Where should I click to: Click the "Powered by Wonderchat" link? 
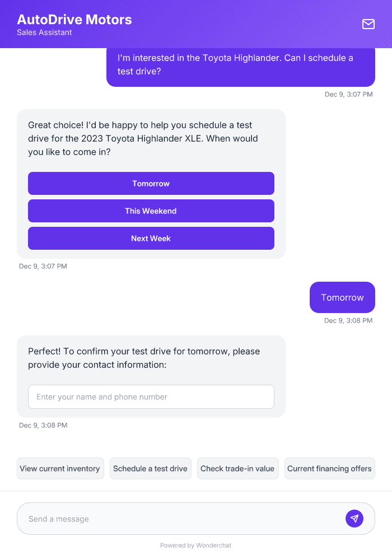pyautogui.click(x=195, y=545)
